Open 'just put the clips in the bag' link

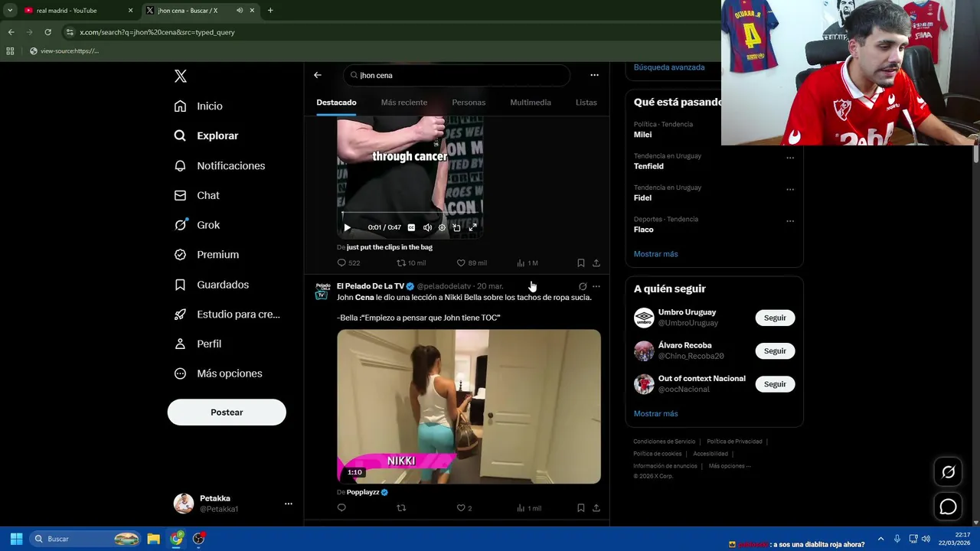[390, 247]
